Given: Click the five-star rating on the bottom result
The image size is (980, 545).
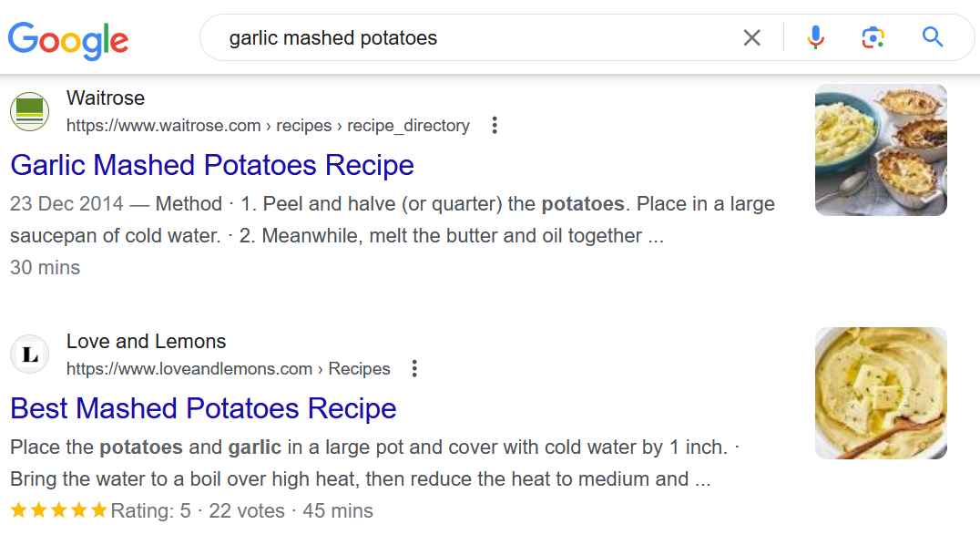Looking at the screenshot, I should pyautogui.click(x=58, y=510).
